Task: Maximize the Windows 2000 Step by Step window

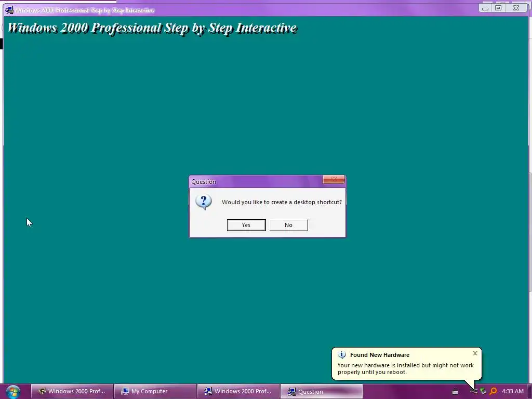Action: click(x=498, y=8)
